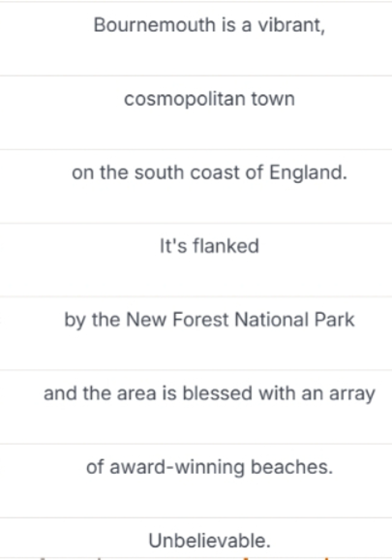The image size is (392, 560).
Task: Choose 'by the New Forest National Park' line
Action: (196, 333)
